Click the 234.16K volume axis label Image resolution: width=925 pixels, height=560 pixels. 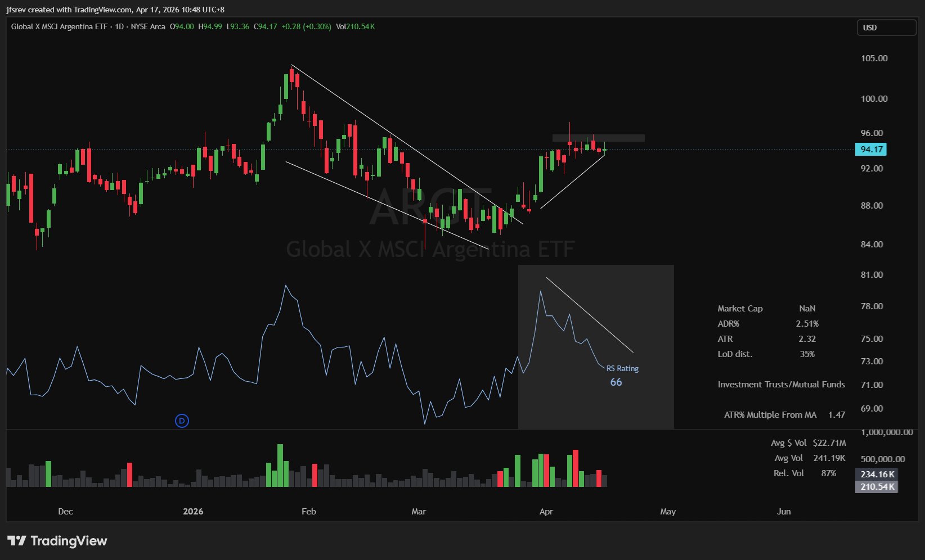point(877,475)
